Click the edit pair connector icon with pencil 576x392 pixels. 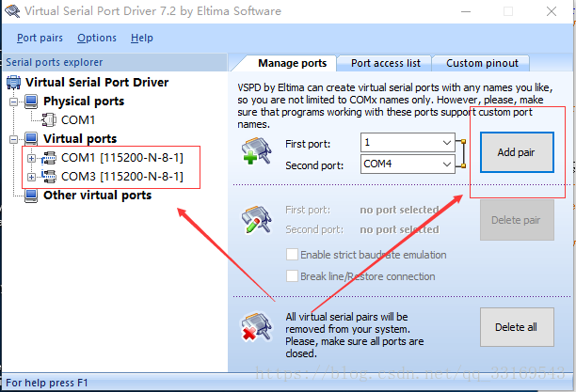pos(256,219)
